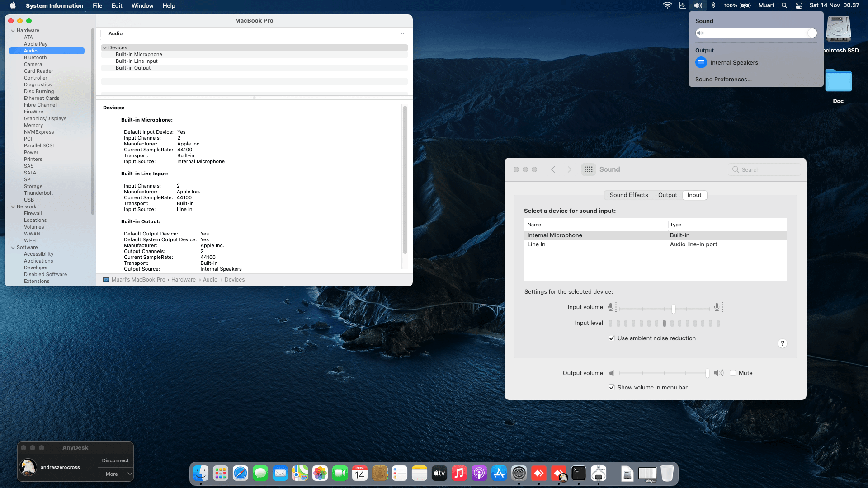The width and height of the screenshot is (868, 488).
Task: Click the Bluetooth icon in menu bar
Action: click(713, 5)
